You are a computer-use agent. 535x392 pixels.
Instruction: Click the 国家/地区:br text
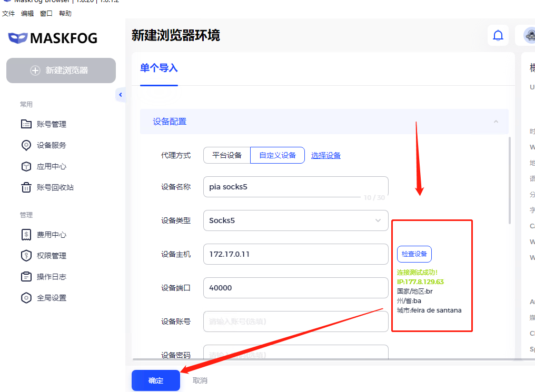click(x=415, y=292)
